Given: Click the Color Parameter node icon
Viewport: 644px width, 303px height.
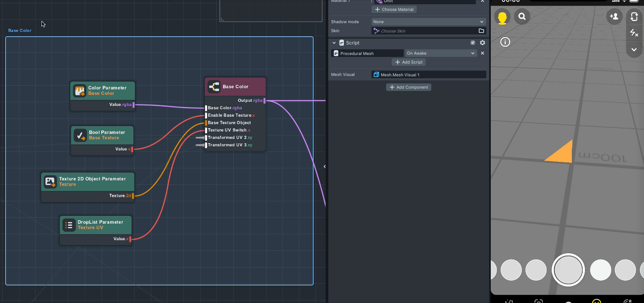Looking at the screenshot, I should [79, 91].
